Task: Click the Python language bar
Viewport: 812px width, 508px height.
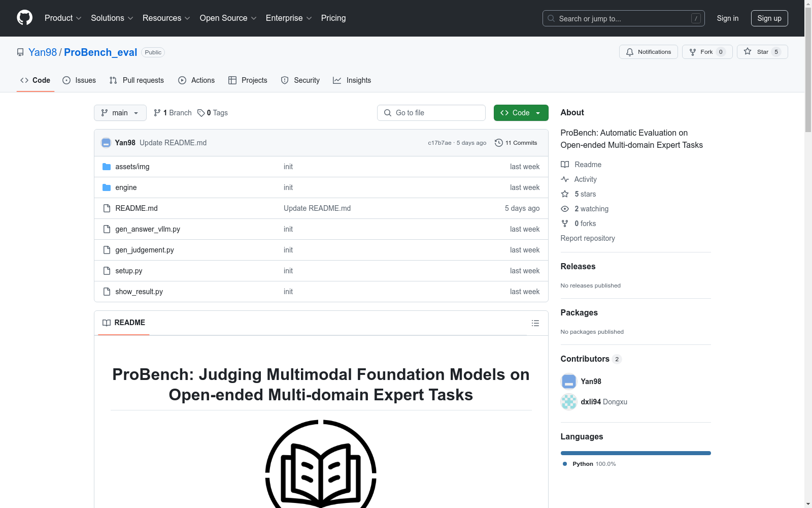Action: click(636, 453)
